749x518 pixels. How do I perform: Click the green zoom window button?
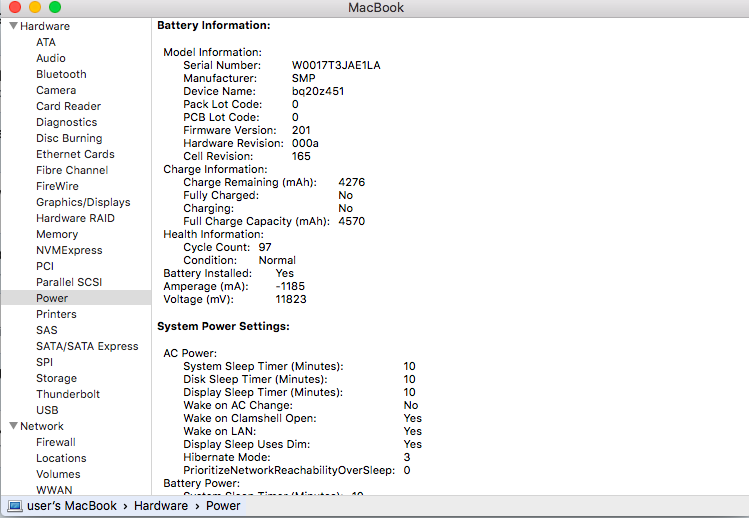coord(55,7)
